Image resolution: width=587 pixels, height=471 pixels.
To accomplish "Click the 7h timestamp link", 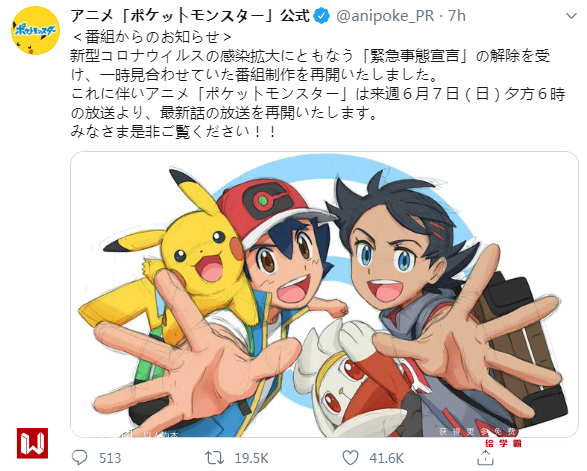I will (457, 16).
